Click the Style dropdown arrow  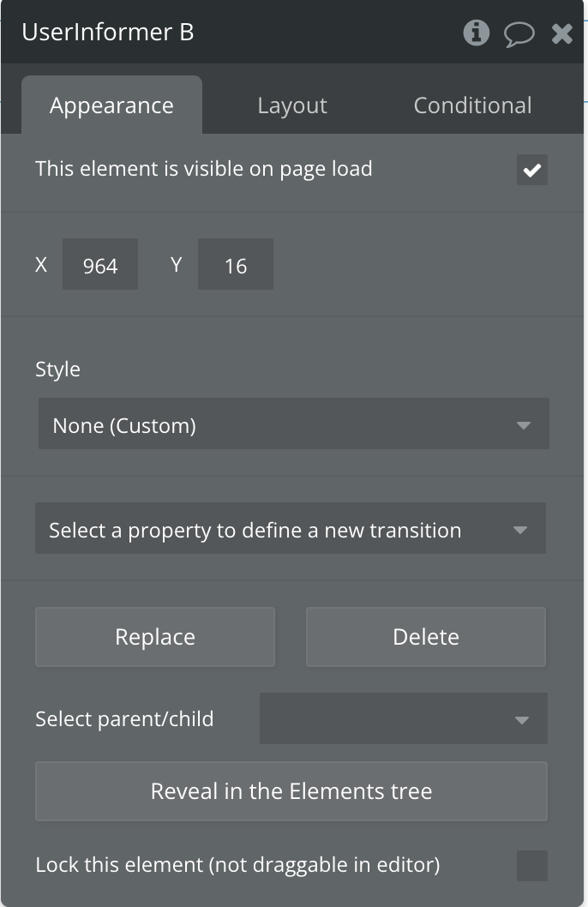[x=524, y=425]
